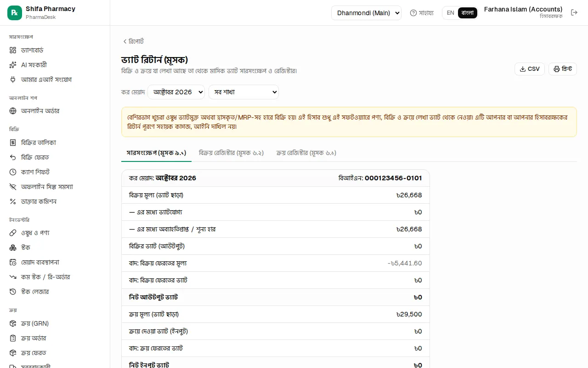Open the স্টক লেজার history icon

13,292
